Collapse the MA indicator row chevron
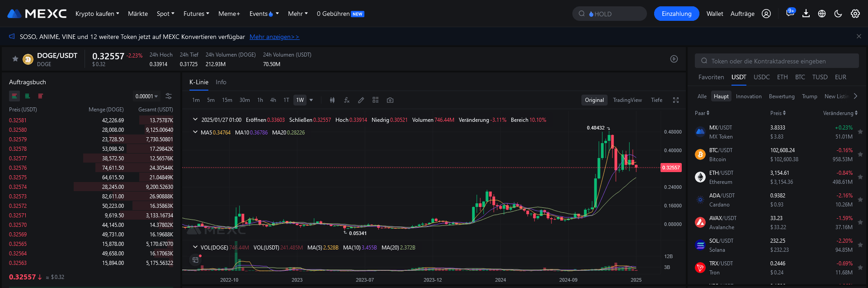Screen dimensions: 868x288 point(195,132)
